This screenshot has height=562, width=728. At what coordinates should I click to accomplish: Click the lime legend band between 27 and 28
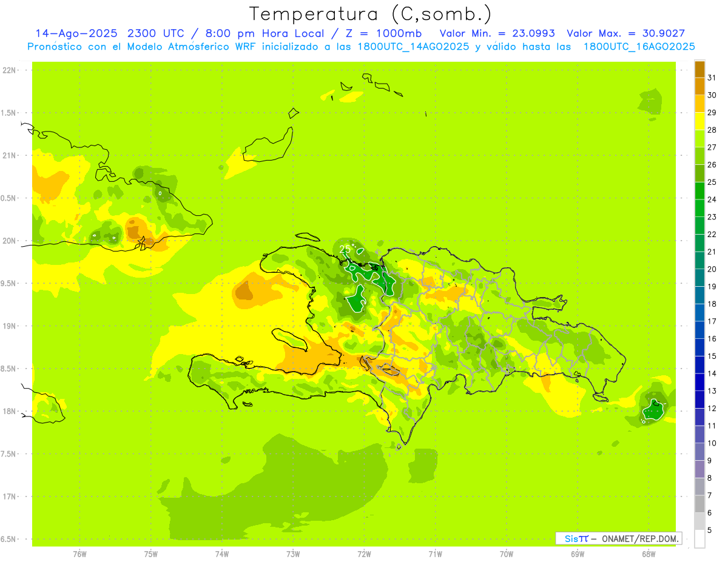699,139
